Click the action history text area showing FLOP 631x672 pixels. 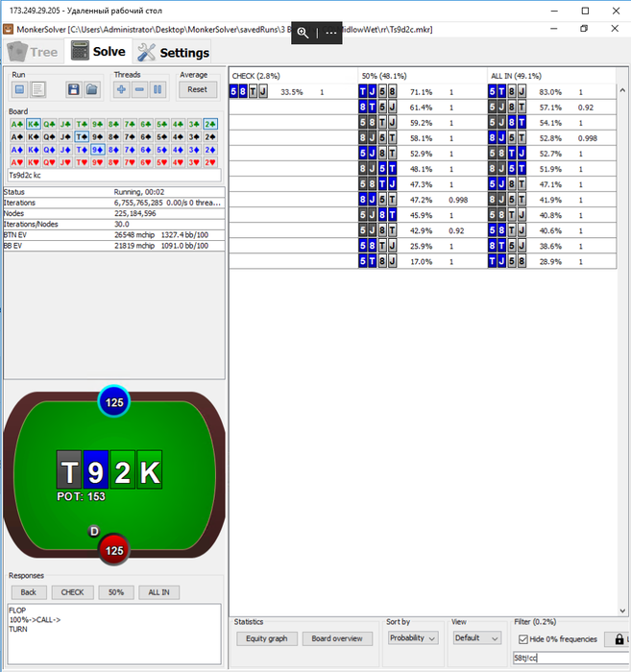(114, 634)
